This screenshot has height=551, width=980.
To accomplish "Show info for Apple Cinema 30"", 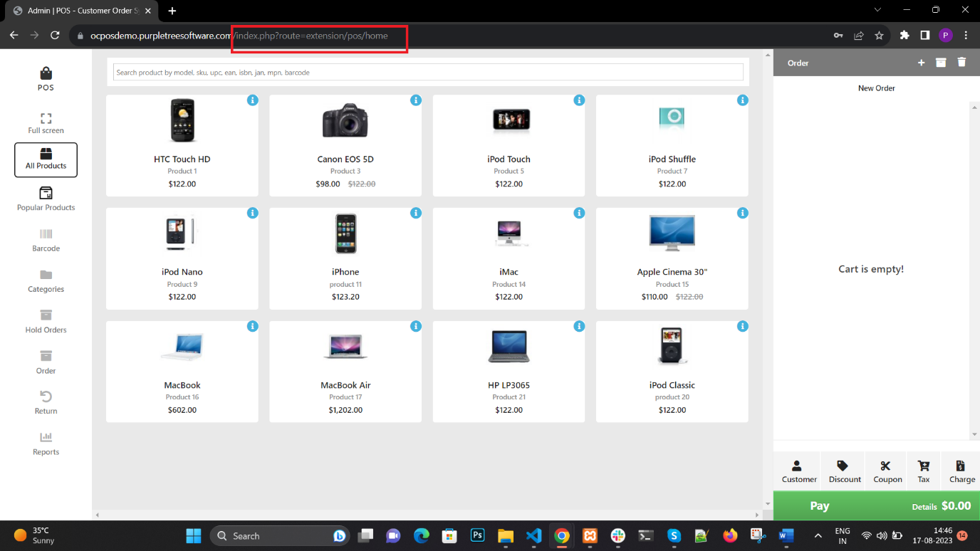I will click(x=743, y=213).
